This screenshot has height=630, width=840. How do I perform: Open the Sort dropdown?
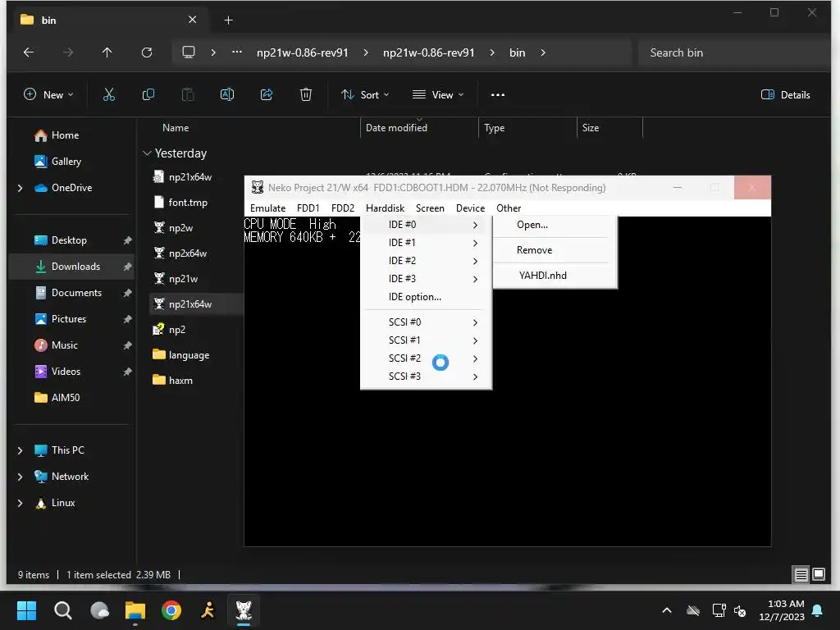tap(365, 95)
